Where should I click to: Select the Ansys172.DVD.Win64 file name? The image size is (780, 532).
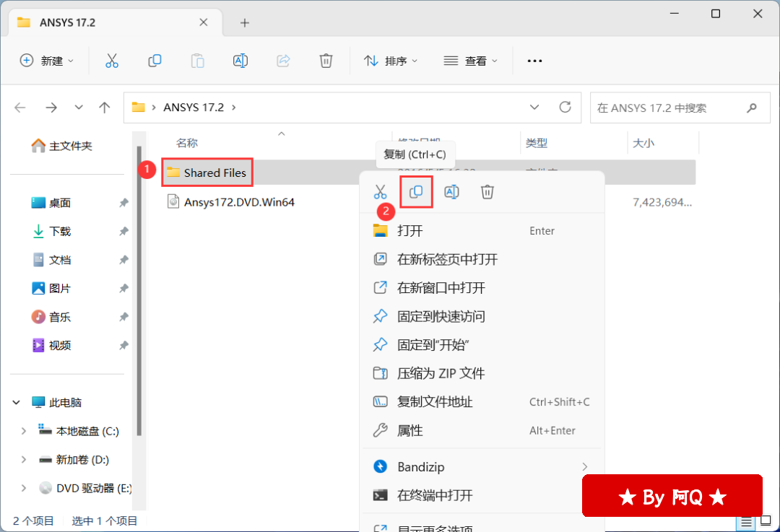pyautogui.click(x=239, y=202)
